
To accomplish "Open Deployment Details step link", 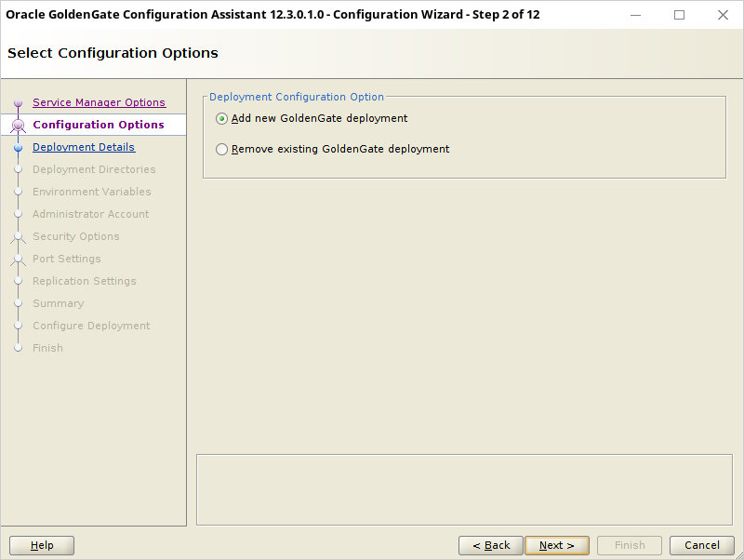I will tap(84, 147).
